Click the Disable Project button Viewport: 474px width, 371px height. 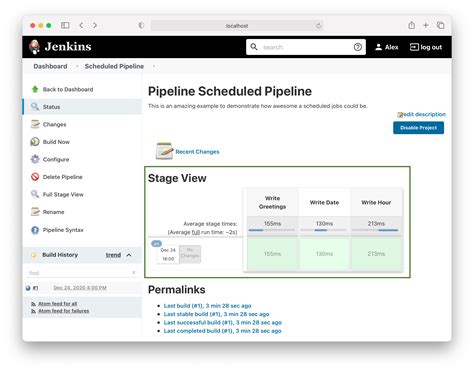[x=418, y=128]
